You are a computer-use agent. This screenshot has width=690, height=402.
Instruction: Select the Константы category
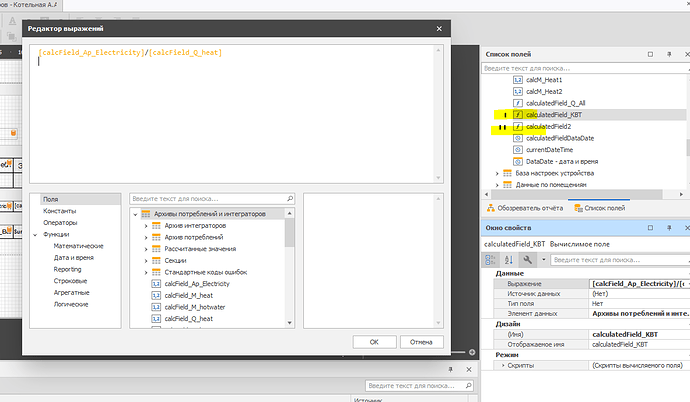click(x=59, y=211)
